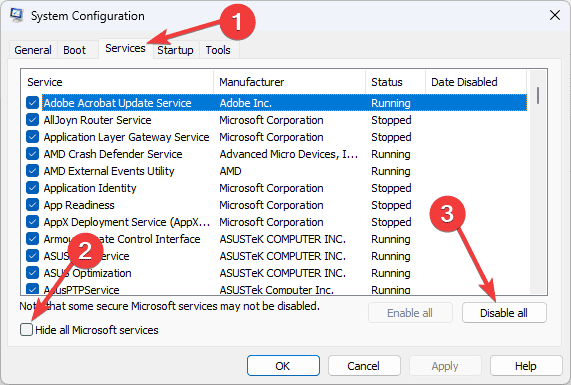Open the Tools tab

(x=218, y=50)
